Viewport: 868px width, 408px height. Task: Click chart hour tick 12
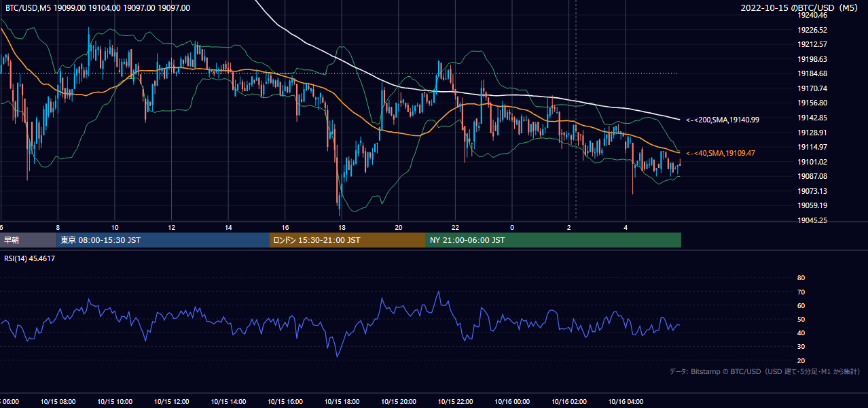pyautogui.click(x=171, y=228)
